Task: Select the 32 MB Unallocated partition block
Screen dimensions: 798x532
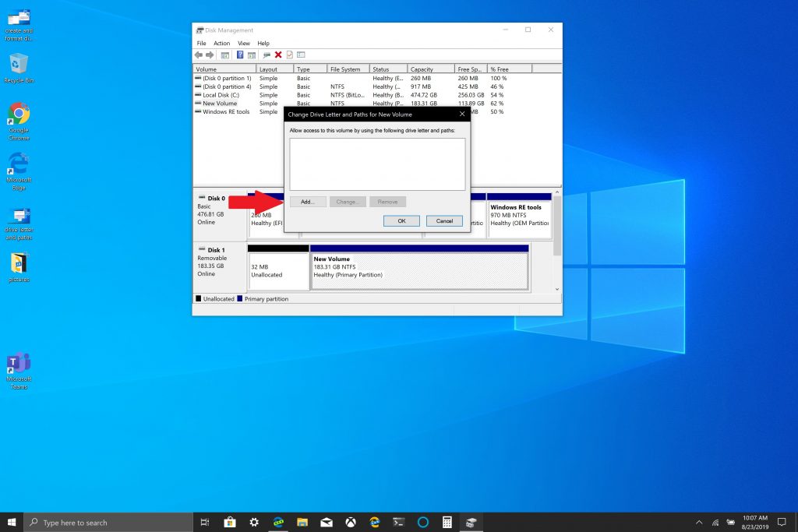Action: point(278,270)
